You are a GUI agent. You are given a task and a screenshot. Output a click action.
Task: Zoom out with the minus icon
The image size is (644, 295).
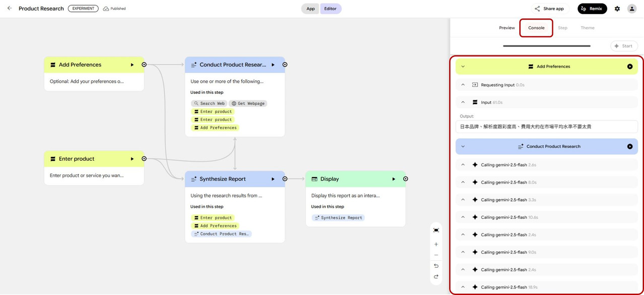436,255
